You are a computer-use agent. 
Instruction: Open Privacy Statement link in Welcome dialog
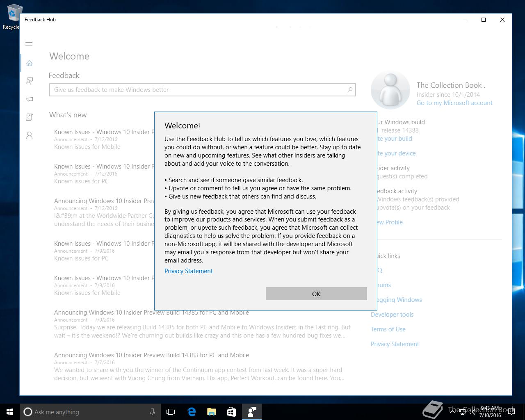coord(189,271)
